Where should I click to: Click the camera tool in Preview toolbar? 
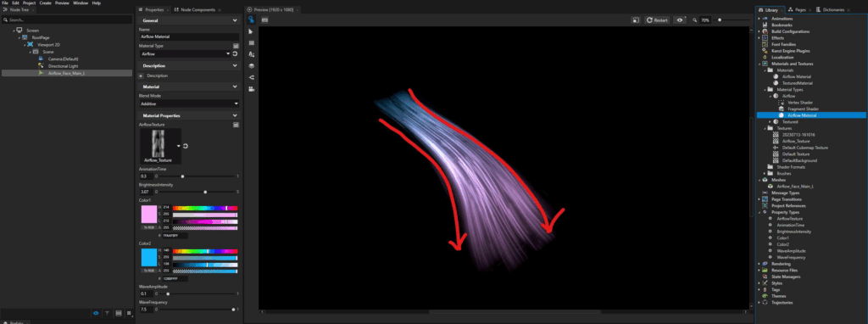(x=251, y=88)
